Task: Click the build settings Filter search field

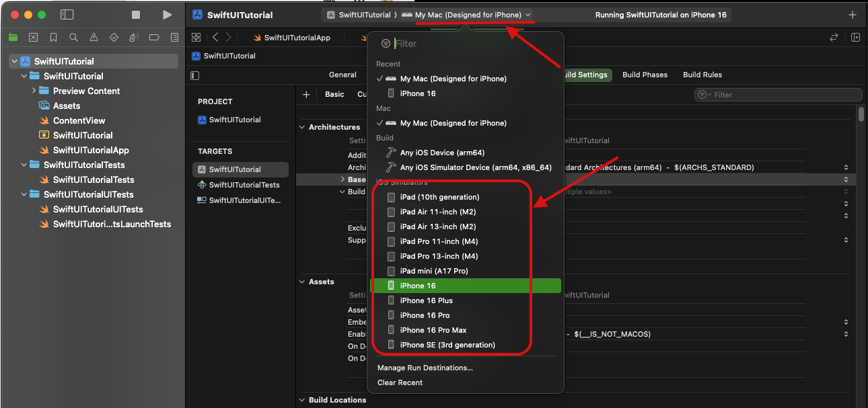Action: pos(779,95)
